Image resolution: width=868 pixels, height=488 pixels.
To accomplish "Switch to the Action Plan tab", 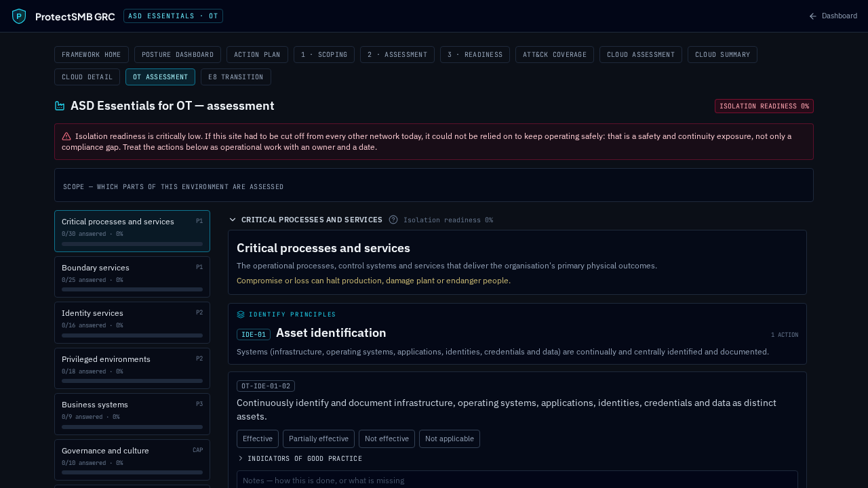I will (x=257, y=55).
